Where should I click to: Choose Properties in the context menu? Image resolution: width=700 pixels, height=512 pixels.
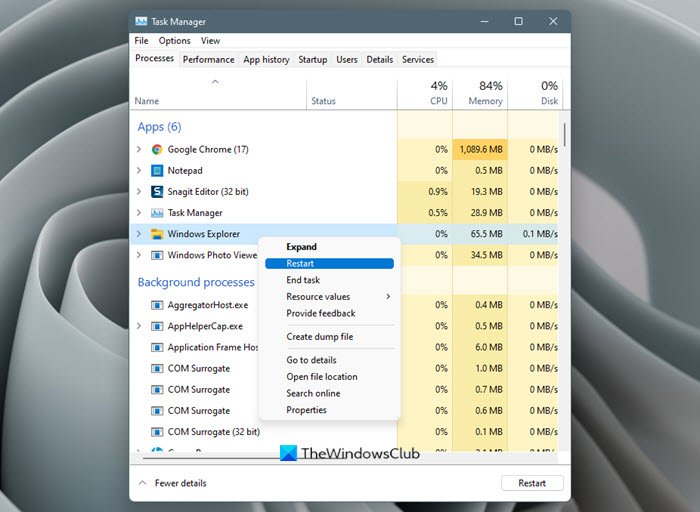click(329, 410)
